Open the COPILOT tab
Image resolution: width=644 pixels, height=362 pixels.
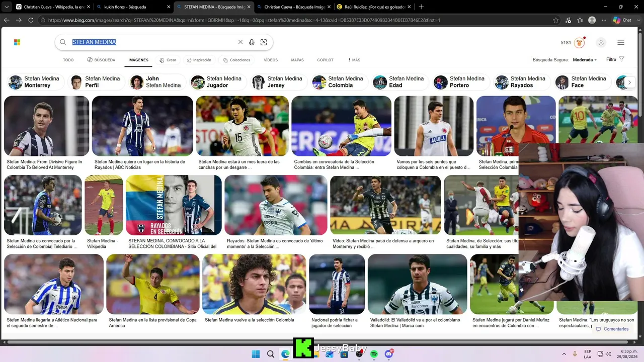coord(325,60)
